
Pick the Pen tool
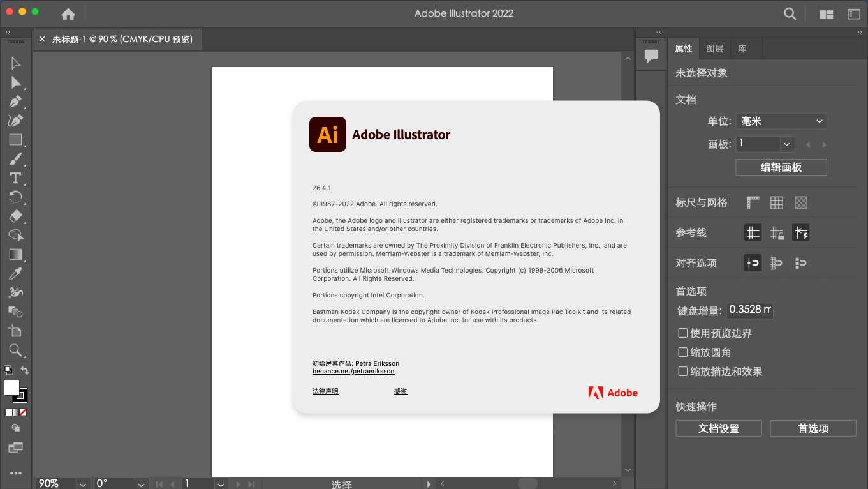point(16,102)
